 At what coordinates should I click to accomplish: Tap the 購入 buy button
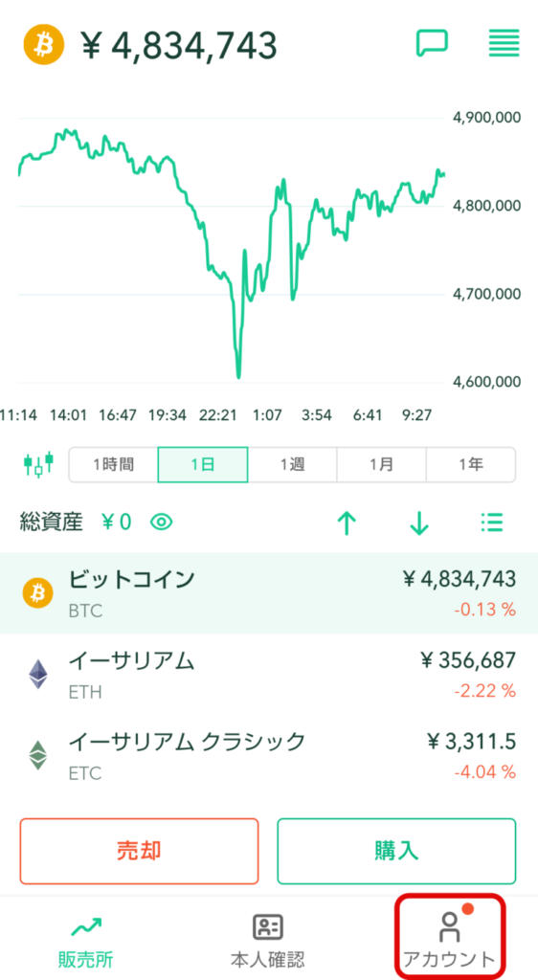(x=396, y=851)
